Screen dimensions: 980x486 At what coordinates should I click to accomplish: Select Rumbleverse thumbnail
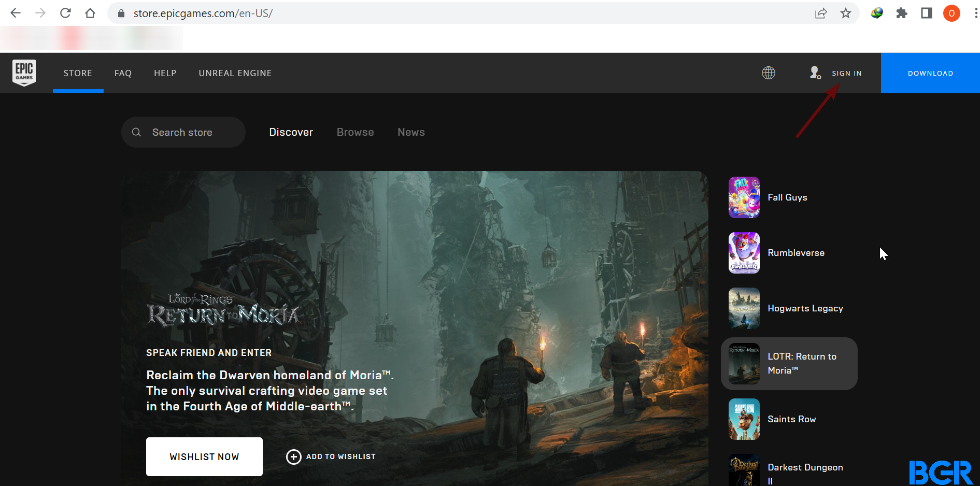point(744,253)
